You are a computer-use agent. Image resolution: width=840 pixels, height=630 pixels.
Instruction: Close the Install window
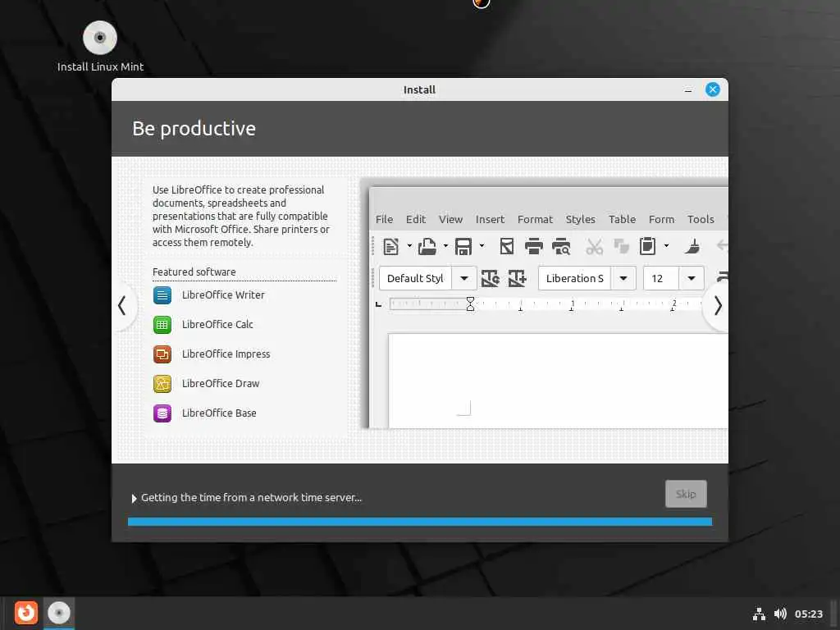coord(713,89)
